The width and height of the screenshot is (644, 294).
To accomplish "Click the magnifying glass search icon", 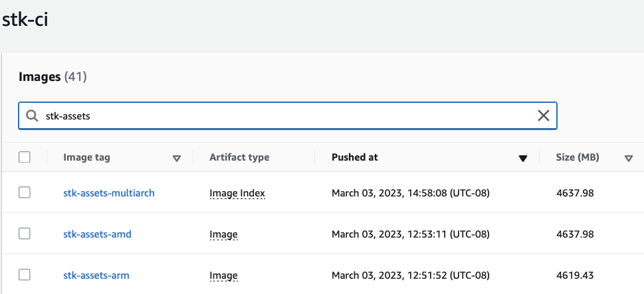I will 32,115.
